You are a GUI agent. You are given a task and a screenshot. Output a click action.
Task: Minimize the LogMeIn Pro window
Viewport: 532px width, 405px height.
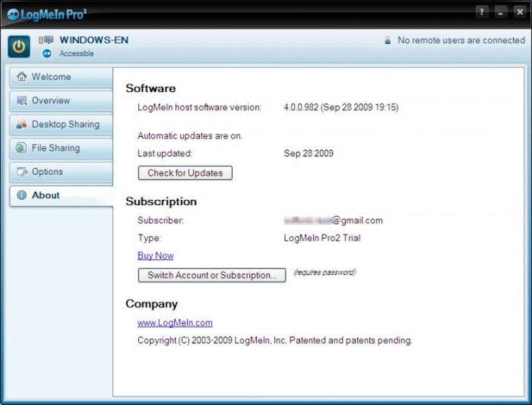(501, 12)
